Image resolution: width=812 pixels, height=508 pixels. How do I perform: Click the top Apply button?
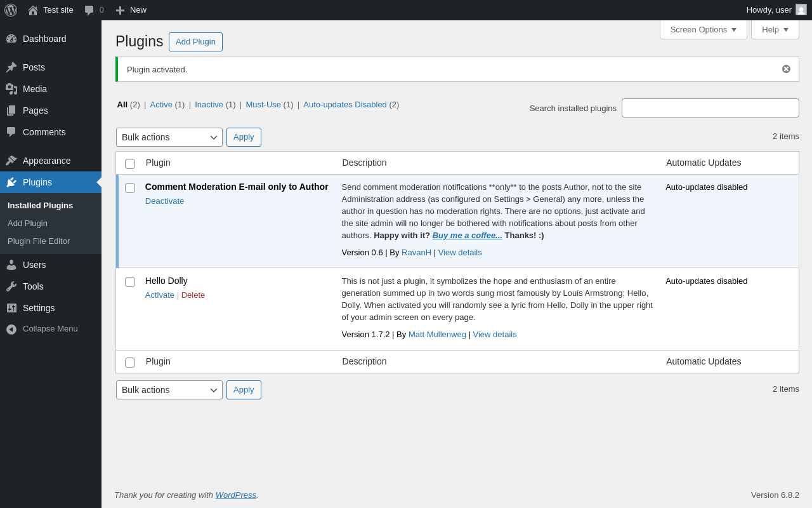point(244,137)
